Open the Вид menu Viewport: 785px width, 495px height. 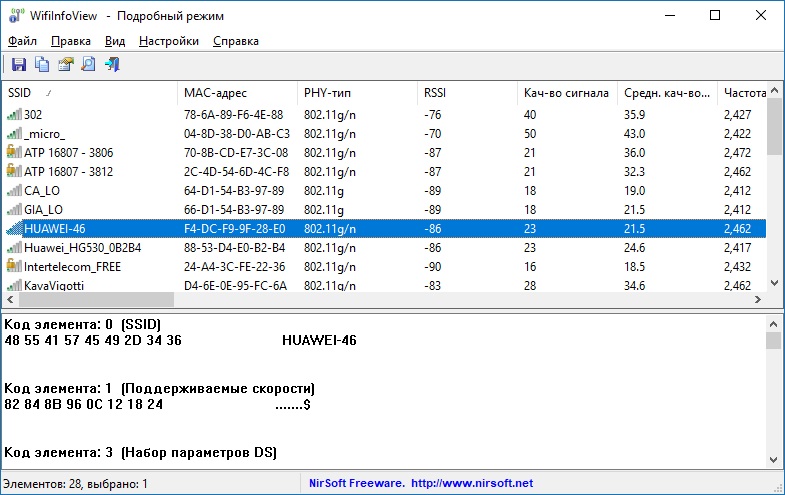coord(115,41)
